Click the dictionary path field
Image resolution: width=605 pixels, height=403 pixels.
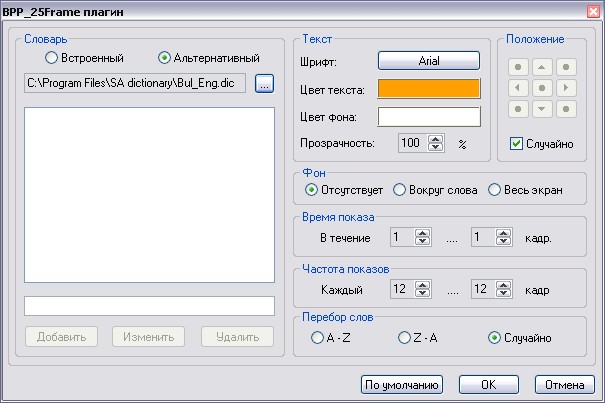pyautogui.click(x=135, y=83)
